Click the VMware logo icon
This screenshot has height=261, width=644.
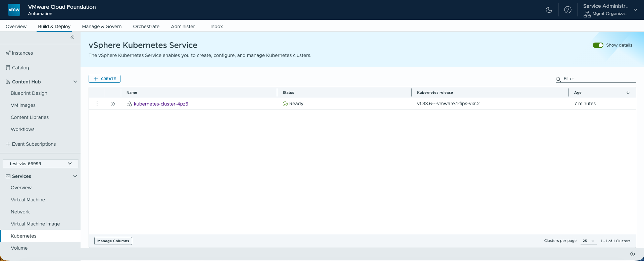click(x=14, y=10)
